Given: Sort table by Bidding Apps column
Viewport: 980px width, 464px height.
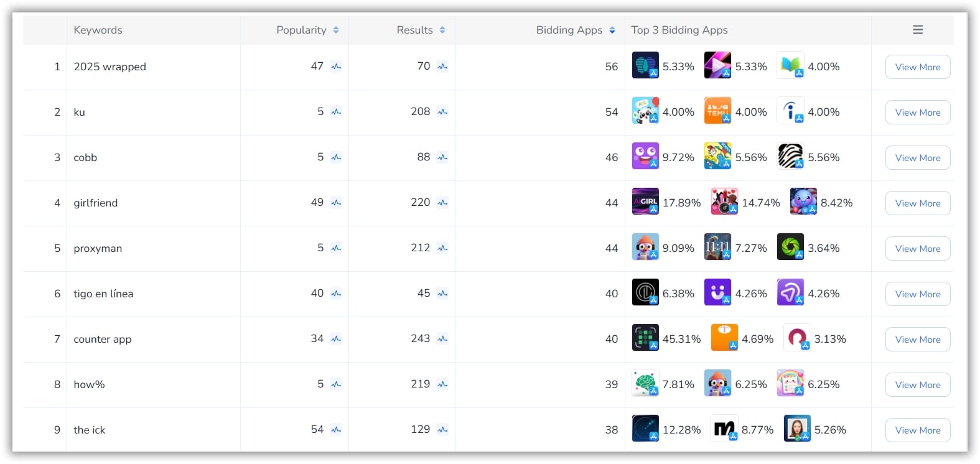Looking at the screenshot, I should 612,30.
